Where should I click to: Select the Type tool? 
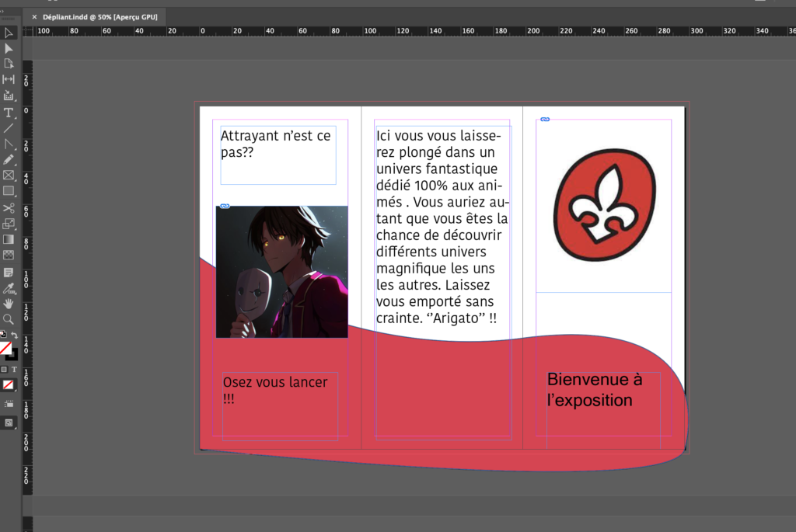pyautogui.click(x=9, y=113)
